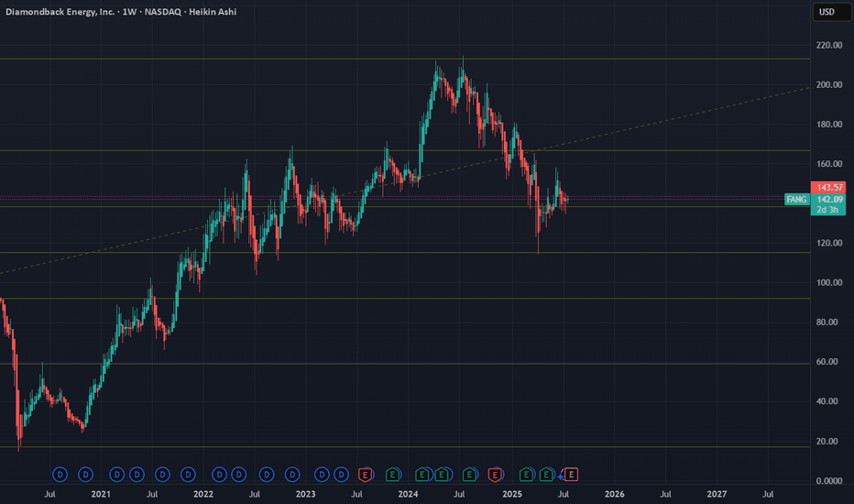Click the 2024 label on the time axis
854x504 pixels.
tap(409, 494)
